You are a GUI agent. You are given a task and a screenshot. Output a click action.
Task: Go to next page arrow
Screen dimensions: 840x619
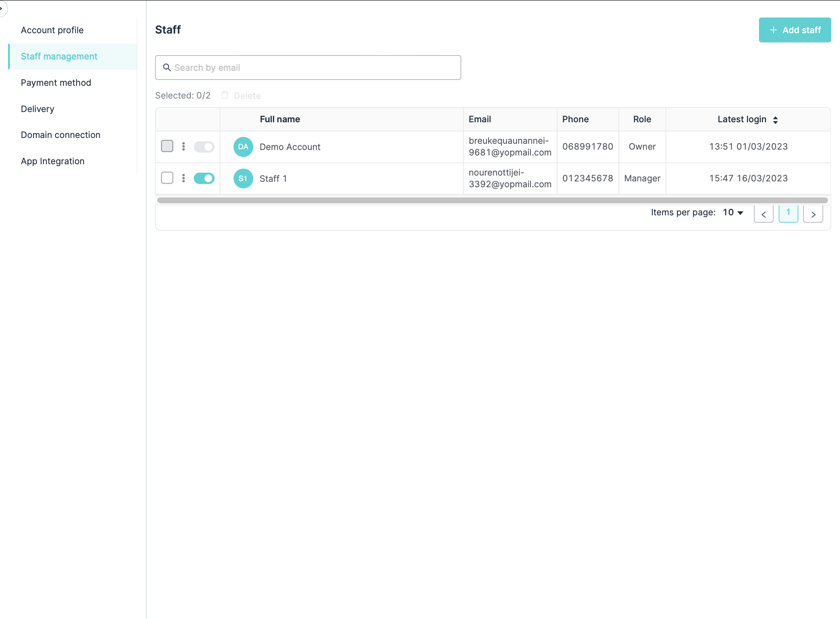pyautogui.click(x=813, y=214)
